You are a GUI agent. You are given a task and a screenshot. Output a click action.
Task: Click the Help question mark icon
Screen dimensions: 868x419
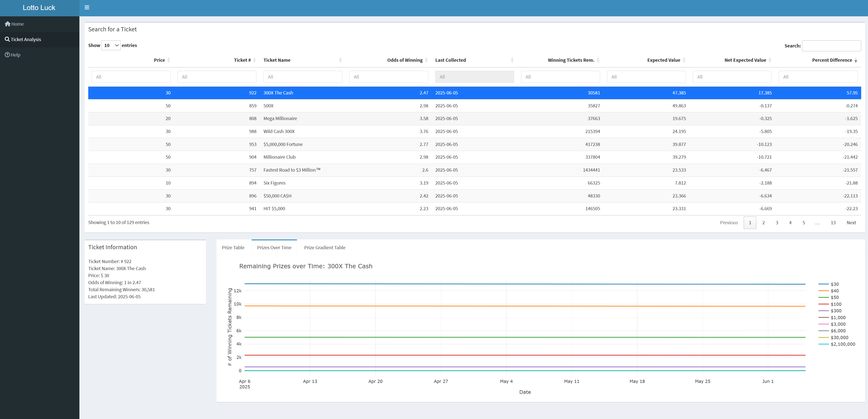[x=7, y=55]
